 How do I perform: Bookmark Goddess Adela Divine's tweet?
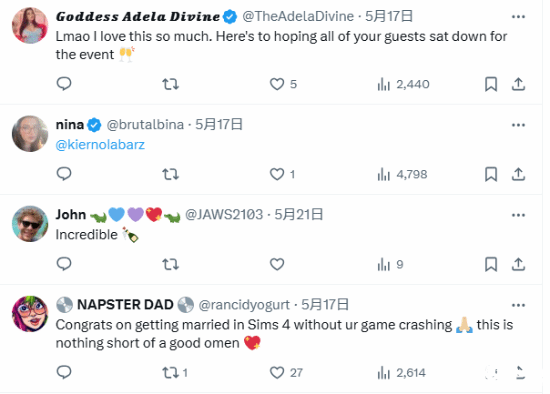[x=491, y=84]
